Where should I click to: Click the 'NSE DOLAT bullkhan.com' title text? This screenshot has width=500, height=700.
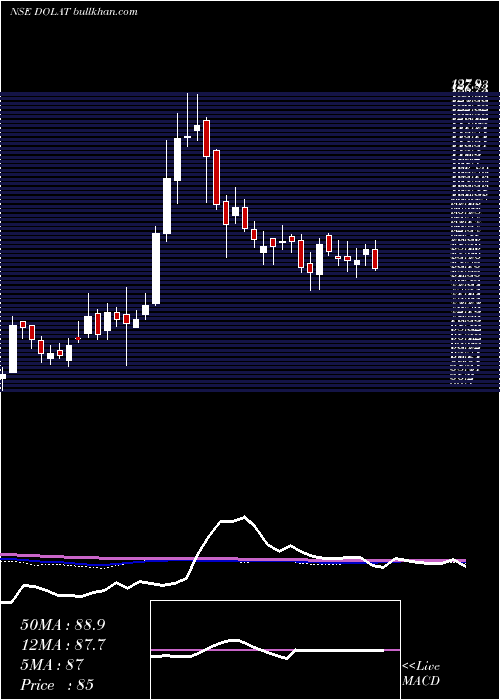tap(73, 12)
